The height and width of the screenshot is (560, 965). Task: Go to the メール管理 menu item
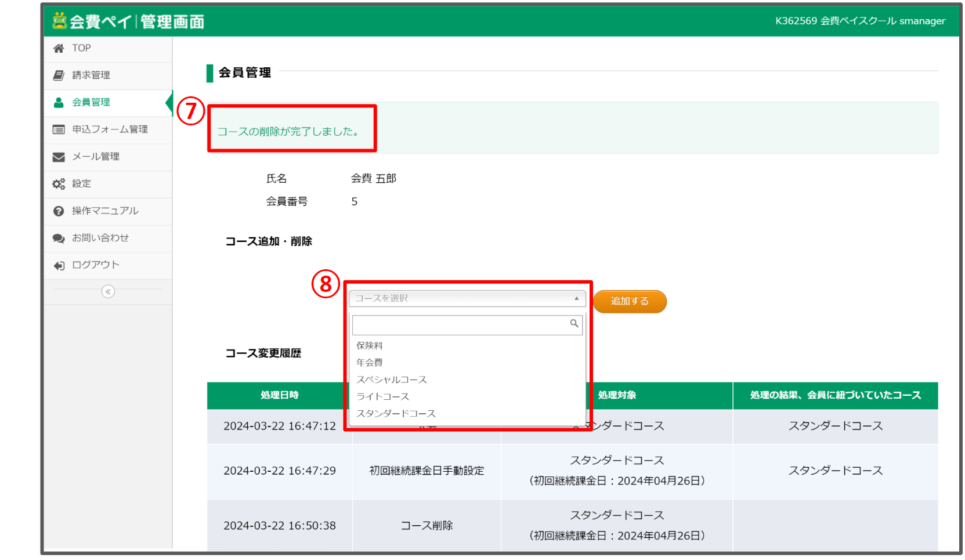[x=96, y=157]
